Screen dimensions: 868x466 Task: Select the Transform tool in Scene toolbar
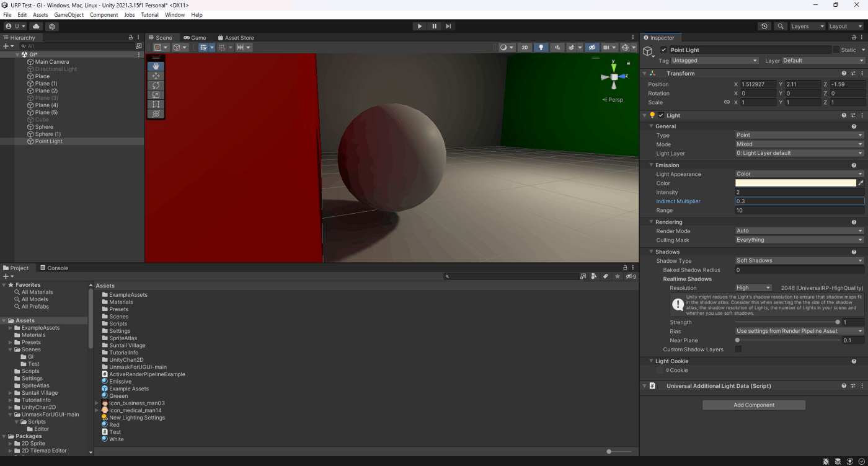[x=156, y=114]
